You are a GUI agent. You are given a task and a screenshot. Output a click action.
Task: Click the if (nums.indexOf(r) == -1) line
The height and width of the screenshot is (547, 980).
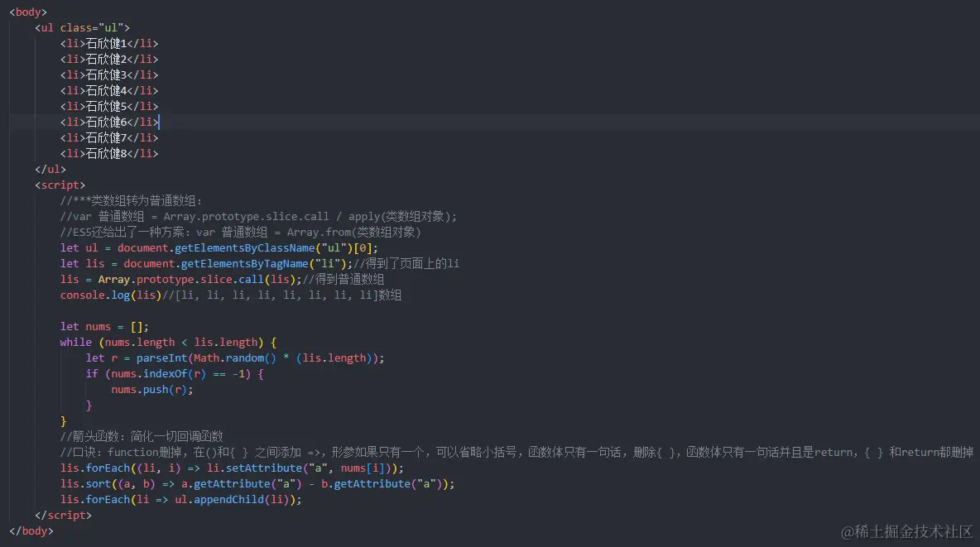tap(175, 374)
